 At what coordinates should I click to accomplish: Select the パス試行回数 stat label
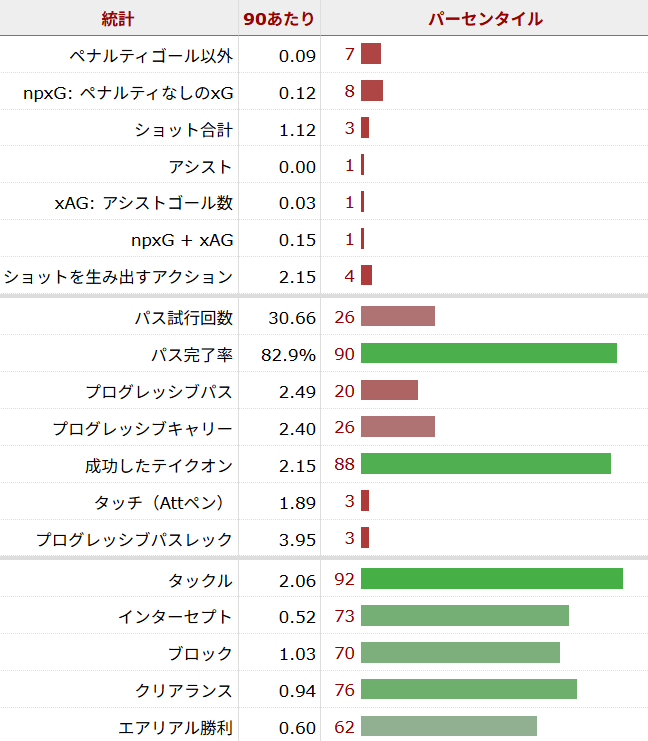pos(183,318)
